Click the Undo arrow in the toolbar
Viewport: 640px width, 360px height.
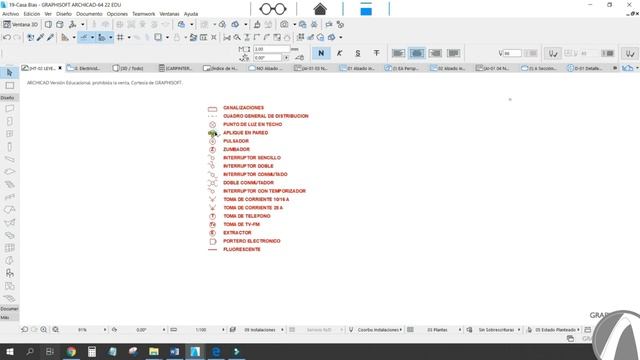coord(7,38)
